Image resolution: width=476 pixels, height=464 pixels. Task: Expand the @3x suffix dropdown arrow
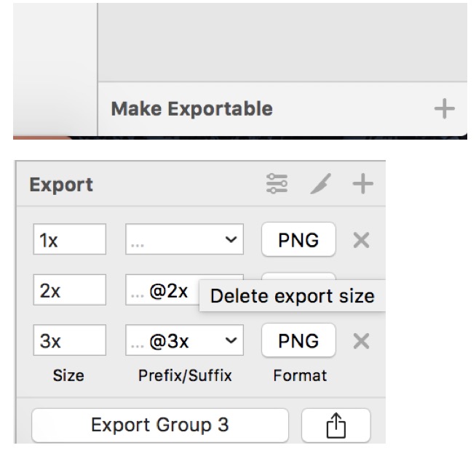tap(229, 340)
